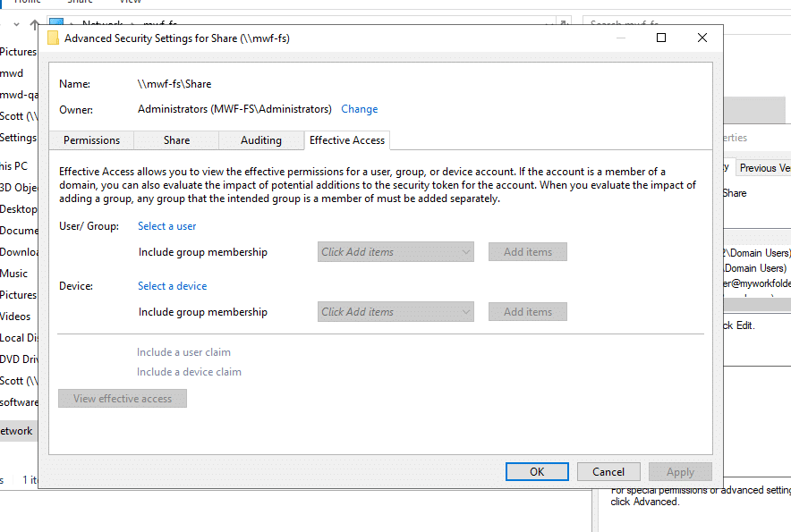The height and width of the screenshot is (532, 791).
Task: Click the Up arrow in File Explorer
Action: [35, 25]
